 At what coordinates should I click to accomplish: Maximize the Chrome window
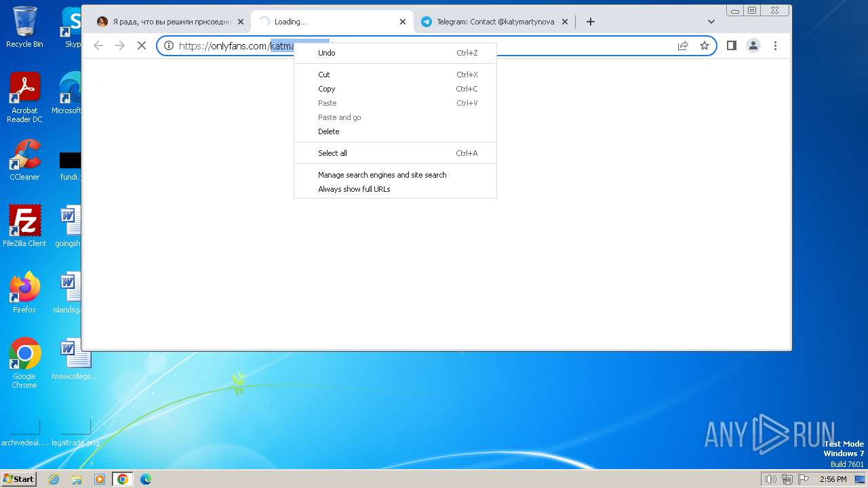point(752,10)
